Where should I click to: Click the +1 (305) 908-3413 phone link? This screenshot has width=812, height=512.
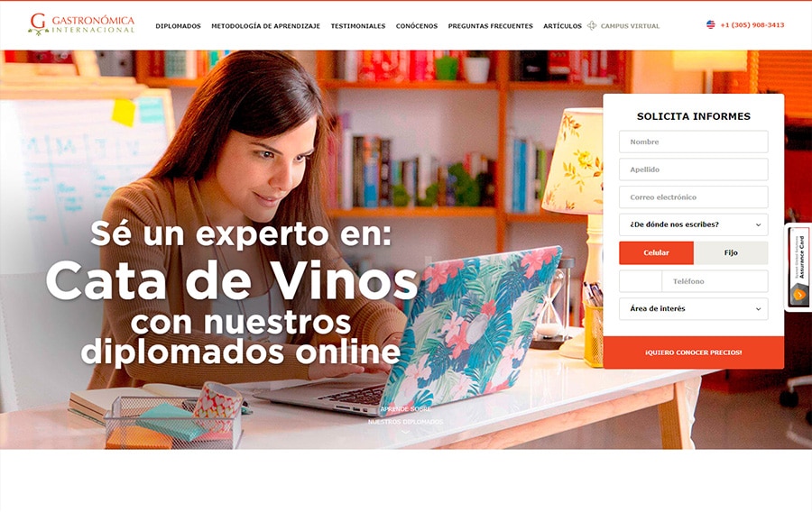(752, 25)
